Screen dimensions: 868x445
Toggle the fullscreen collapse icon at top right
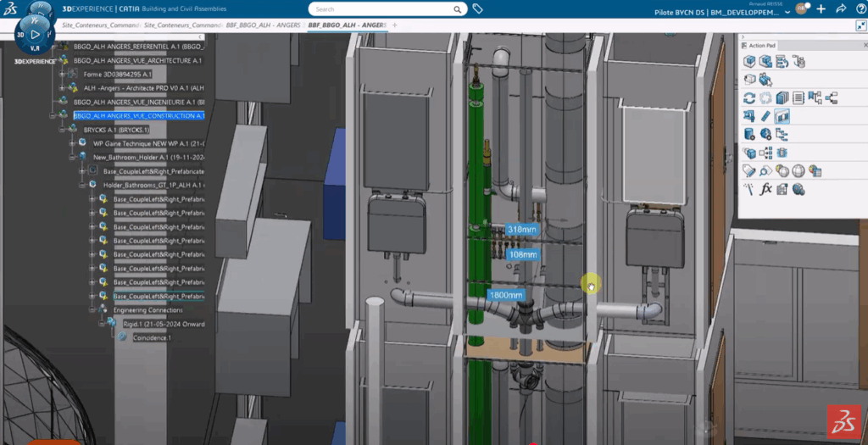tap(860, 25)
